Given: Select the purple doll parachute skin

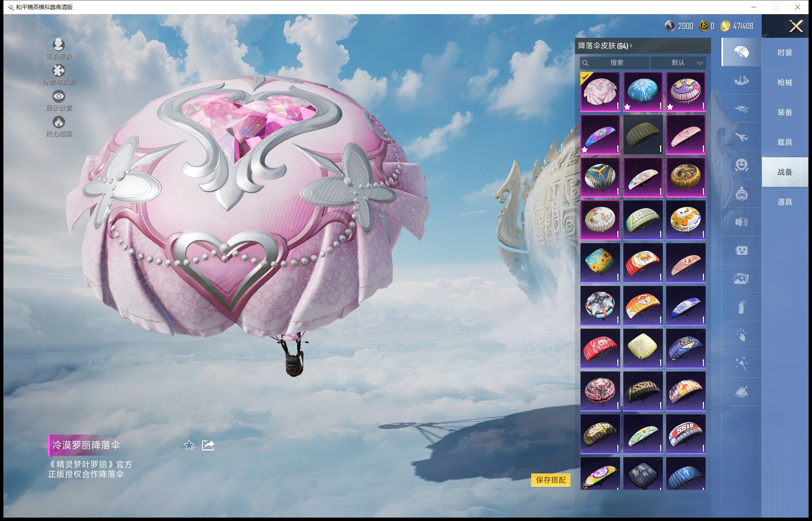Looking at the screenshot, I should [686, 91].
